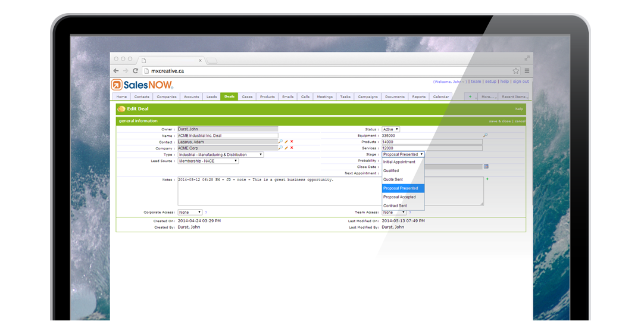Click save & close link
Screen dimensions: 644x321
[x=499, y=121]
